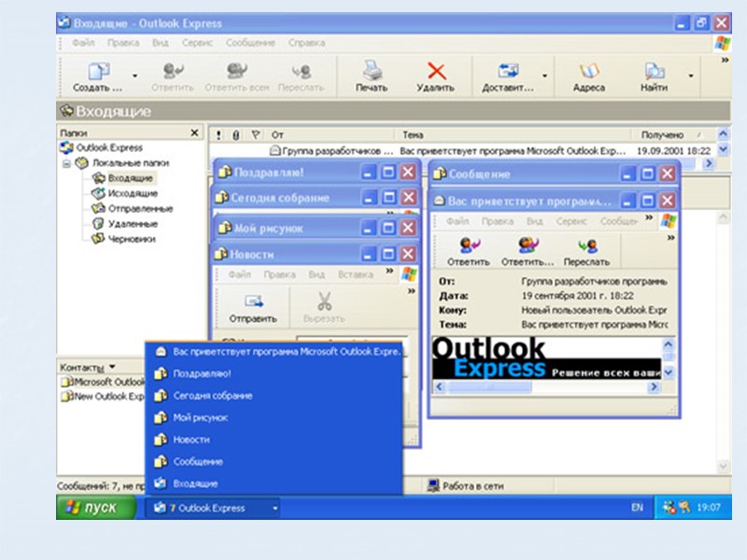Delete message with the Удалить icon
747x560 pixels.
pos(435,77)
